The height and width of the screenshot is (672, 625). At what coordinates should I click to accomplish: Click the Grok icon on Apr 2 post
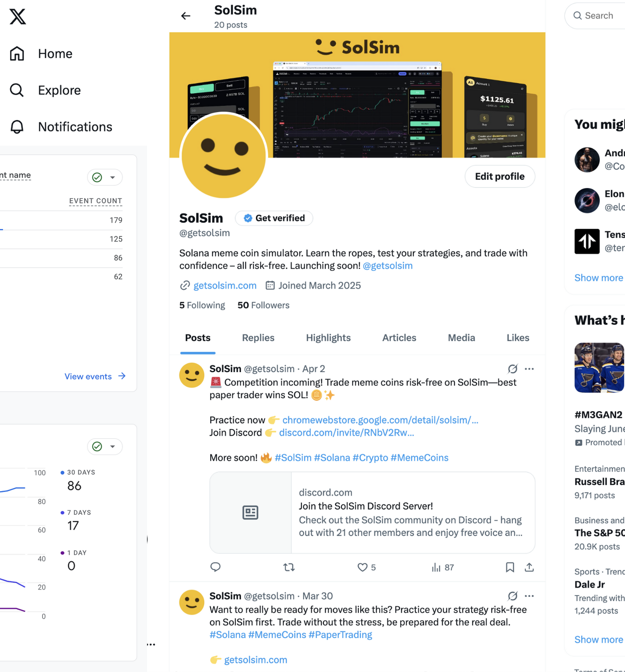[x=512, y=369]
